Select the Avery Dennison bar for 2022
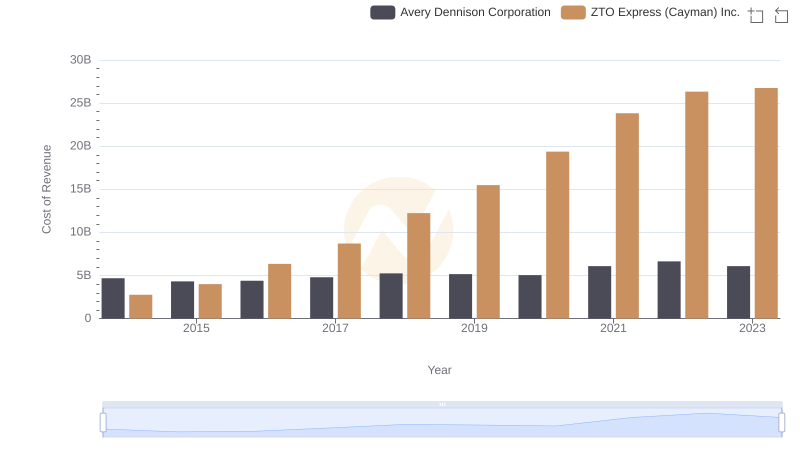 [x=669, y=290]
